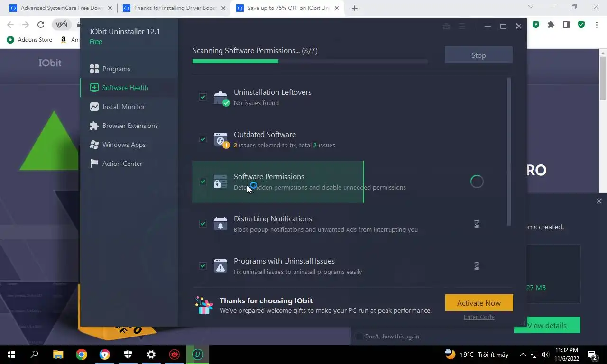
Task: Click the Uninstallation Leftovers broom icon
Action: point(221,97)
